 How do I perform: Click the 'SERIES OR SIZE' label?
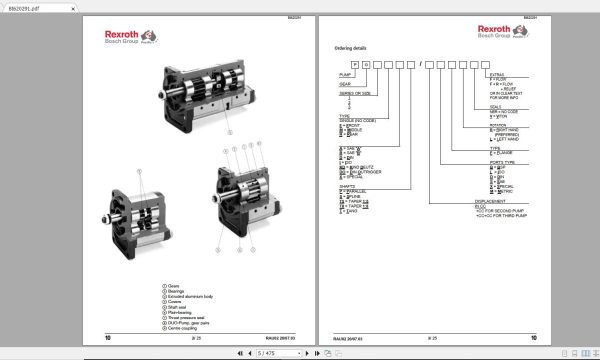pyautogui.click(x=355, y=93)
